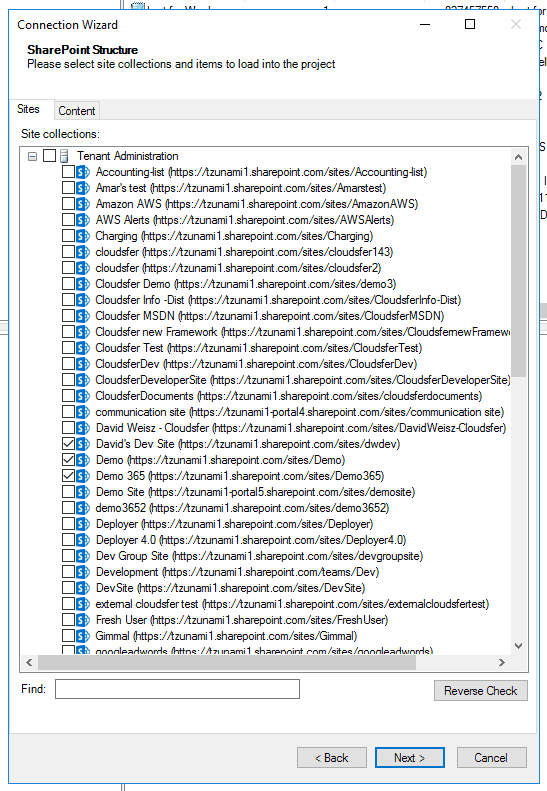
Task: Click the SharePoint icon beside communication site
Action: pyautogui.click(x=83, y=412)
